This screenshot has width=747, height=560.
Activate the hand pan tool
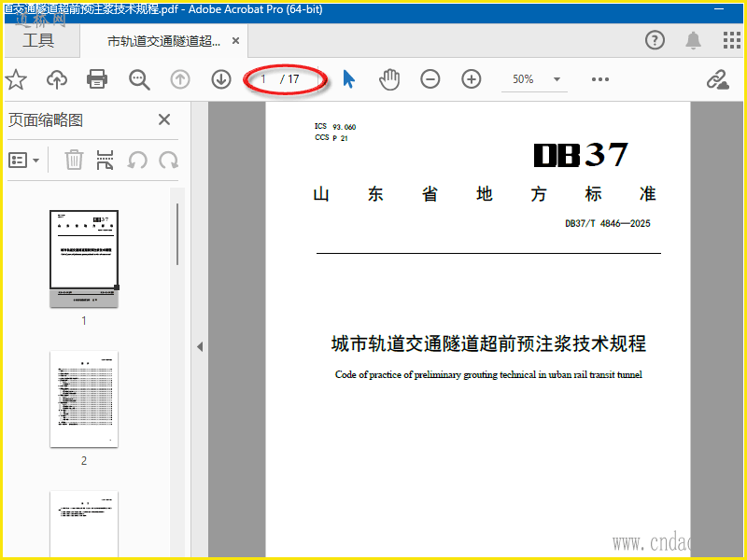coord(389,79)
